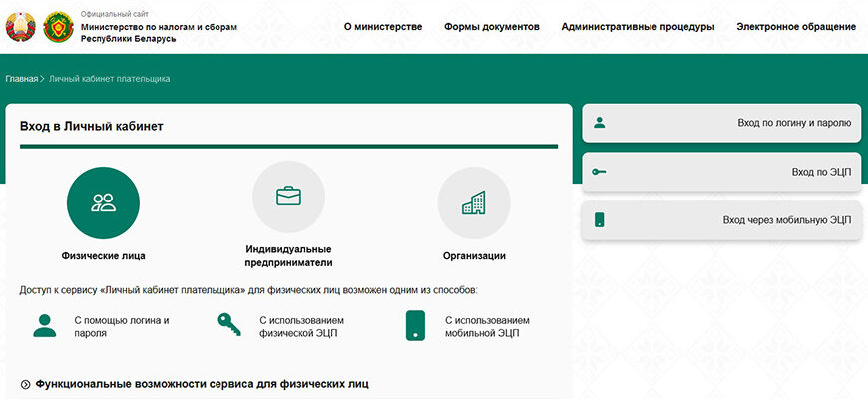This screenshot has height=399, width=868.
Task: Click the 'С помощью логина и пароля' text
Action: pyautogui.click(x=122, y=327)
